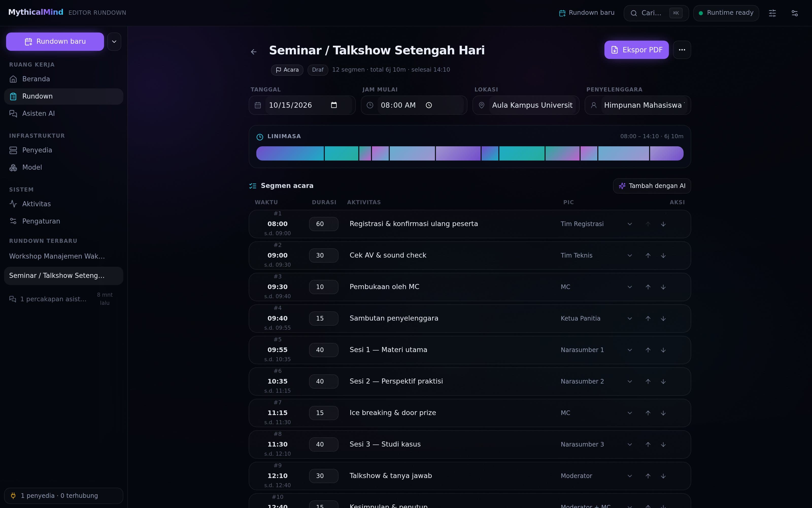Open the calendar picker in Tanggal field

[x=334, y=105]
